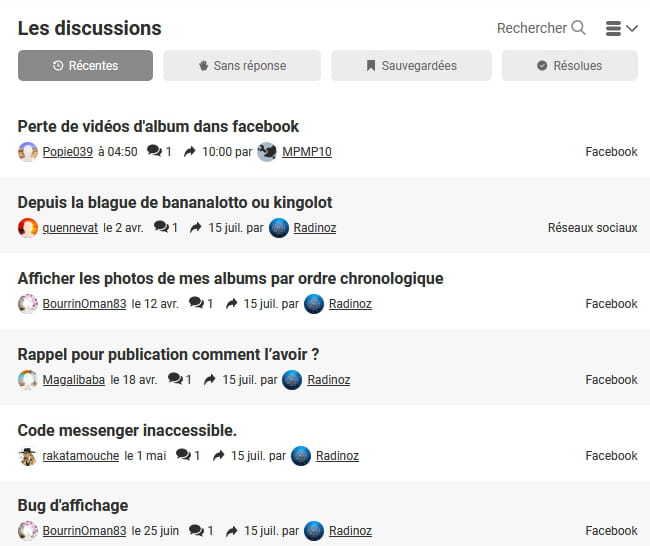Open the Sauvegardées tab
The height and width of the screenshot is (546, 650).
411,66
